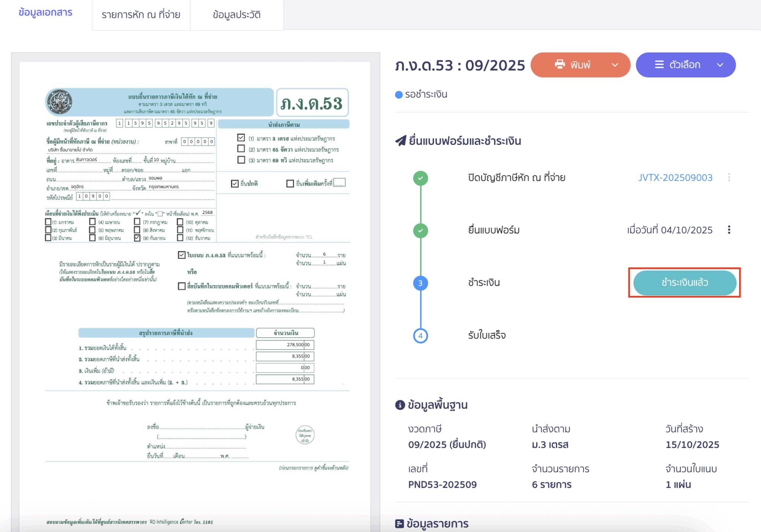
Task: Click the blue status dot beside รอชำระเงิน
Action: click(x=398, y=94)
